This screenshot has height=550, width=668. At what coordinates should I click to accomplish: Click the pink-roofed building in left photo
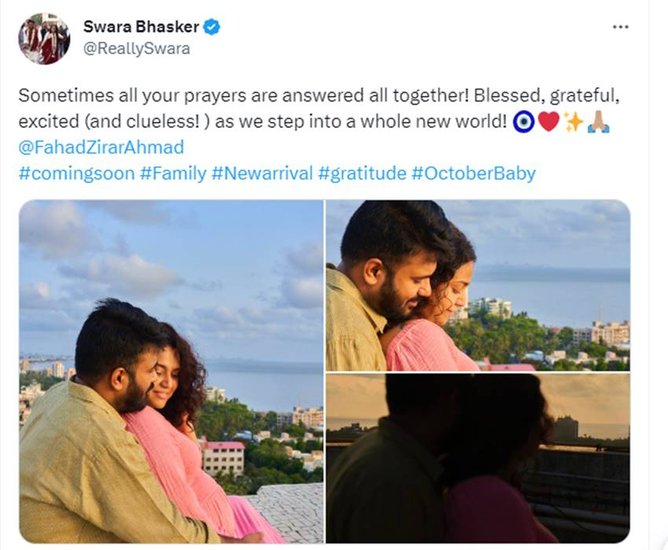pos(222,458)
